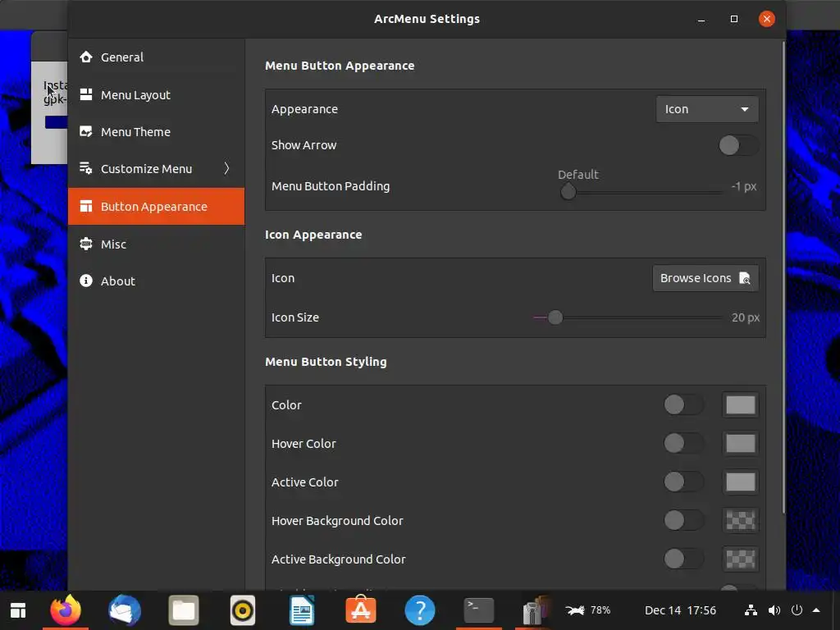
Task: Click the About info icon
Action: [x=85, y=281]
